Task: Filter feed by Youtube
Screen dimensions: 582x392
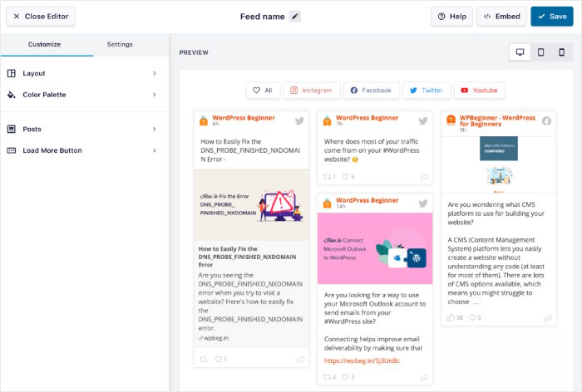Action: [480, 91]
